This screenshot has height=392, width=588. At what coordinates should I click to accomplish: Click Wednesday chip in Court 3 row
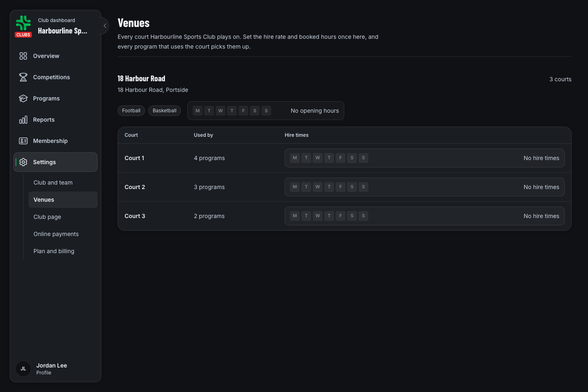pyautogui.click(x=318, y=216)
